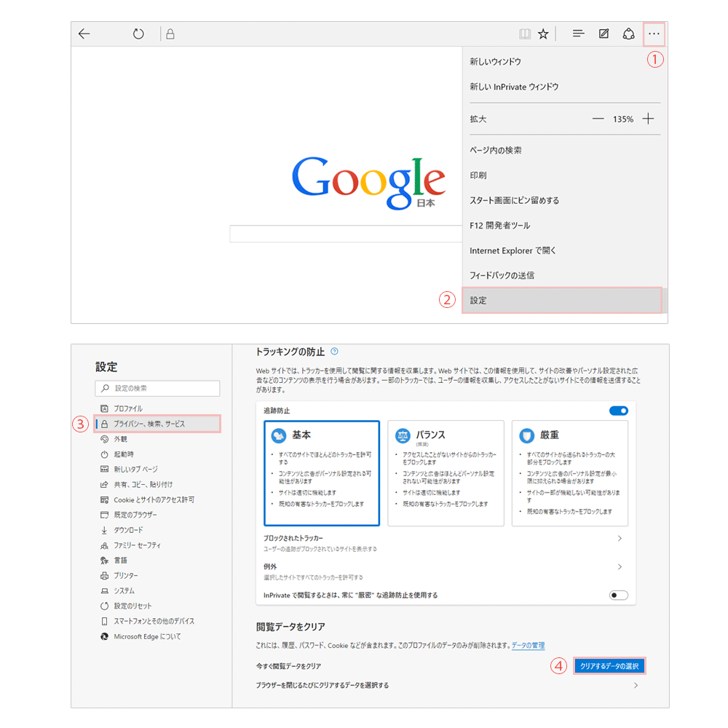This screenshot has width=728, height=728.
Task: Add page to favorites with the star icon
Action: [543, 34]
